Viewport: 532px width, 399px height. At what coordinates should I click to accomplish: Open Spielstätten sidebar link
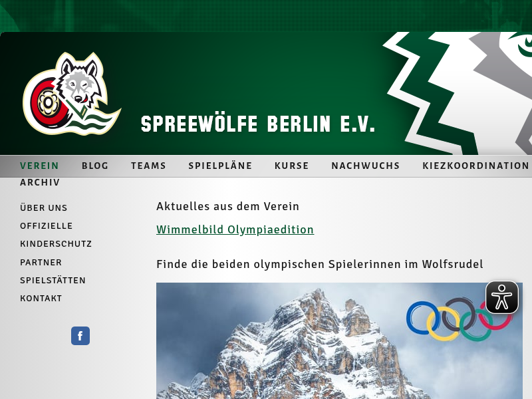(x=53, y=280)
